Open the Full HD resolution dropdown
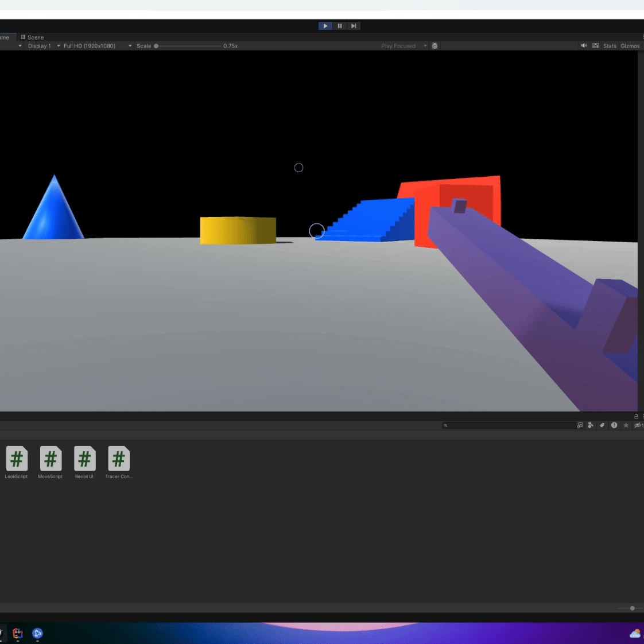644x644 pixels. coord(95,45)
